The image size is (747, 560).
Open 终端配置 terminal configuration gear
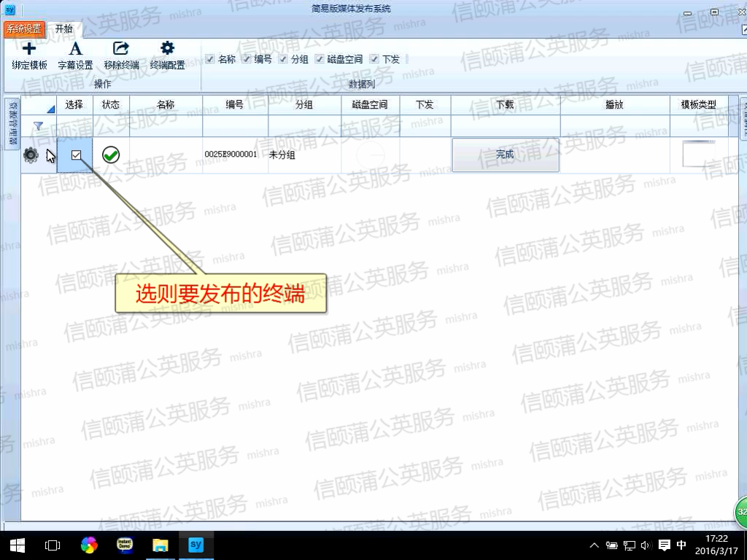[x=167, y=50]
